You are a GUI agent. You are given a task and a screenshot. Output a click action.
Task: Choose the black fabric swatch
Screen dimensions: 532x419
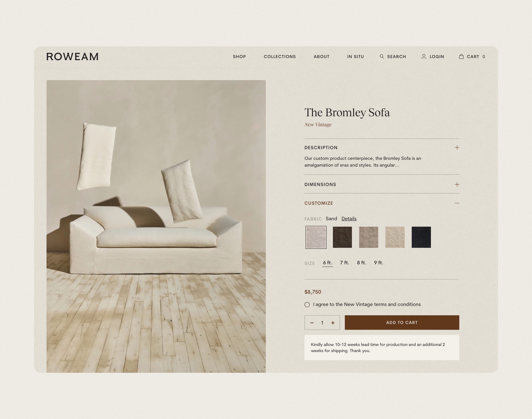point(421,237)
